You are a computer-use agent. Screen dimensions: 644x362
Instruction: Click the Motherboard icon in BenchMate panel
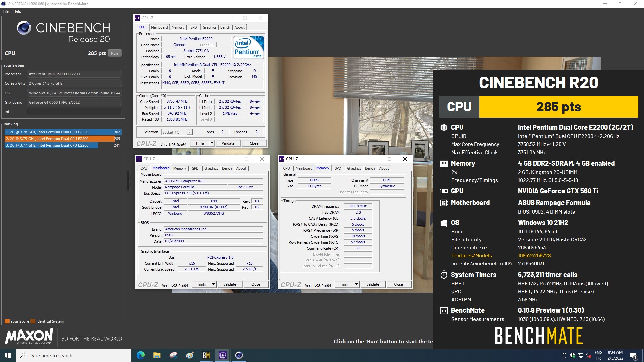click(x=444, y=203)
